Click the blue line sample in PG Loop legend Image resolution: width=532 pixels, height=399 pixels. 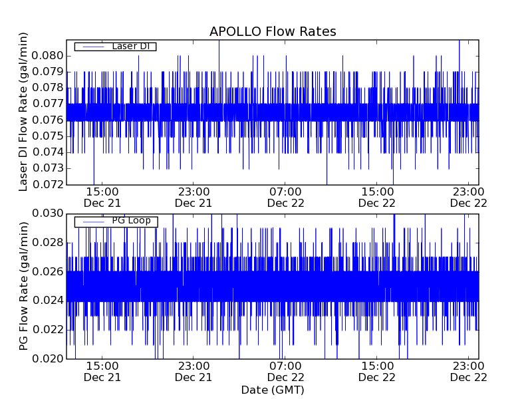(92, 221)
